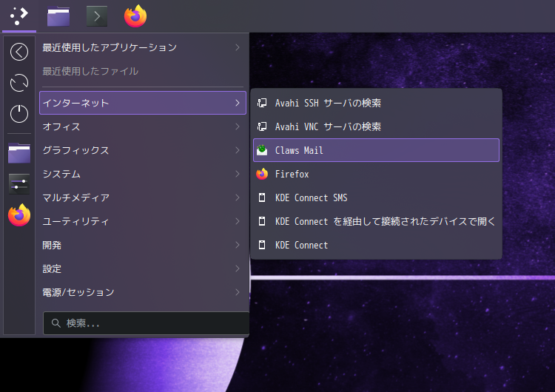Launch Avahi SSH サーバの検索
This screenshot has height=392, width=555.
(376, 103)
